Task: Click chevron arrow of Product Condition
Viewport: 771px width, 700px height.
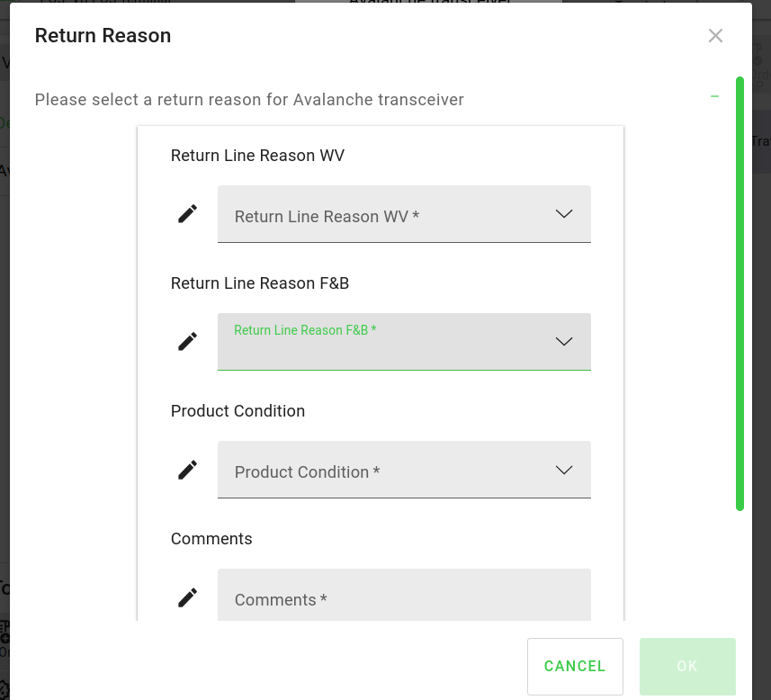Action: [564, 470]
